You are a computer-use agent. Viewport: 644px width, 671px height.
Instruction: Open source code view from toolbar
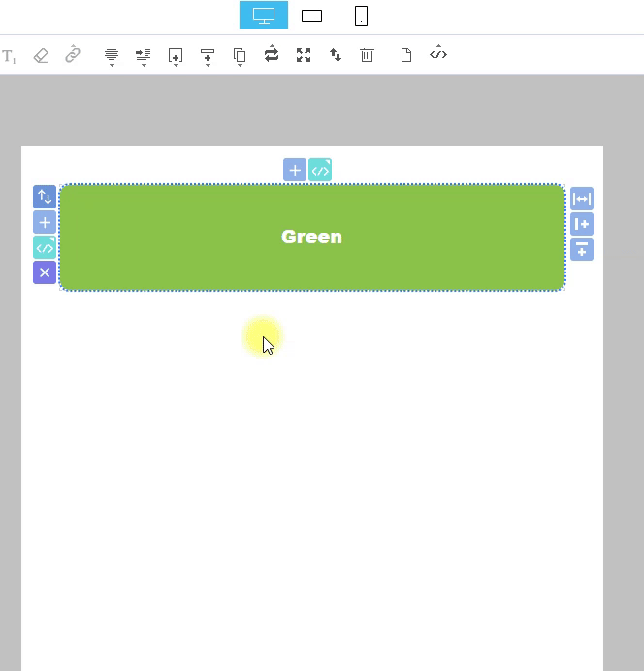tap(438, 54)
